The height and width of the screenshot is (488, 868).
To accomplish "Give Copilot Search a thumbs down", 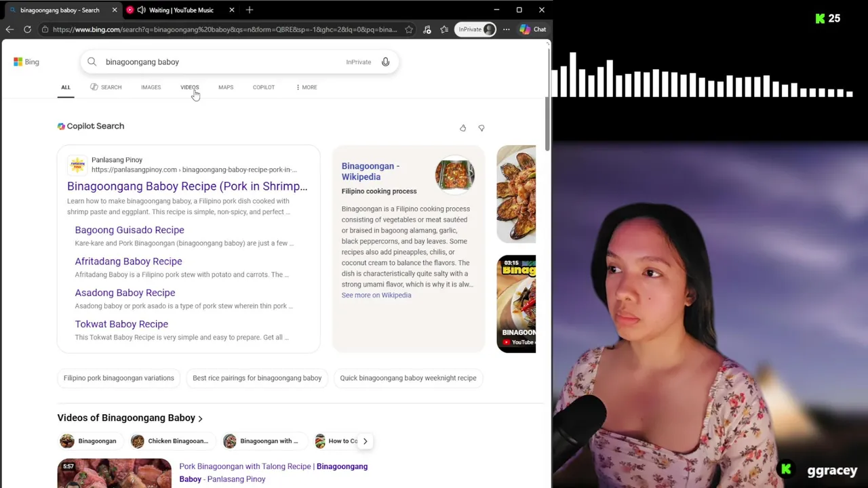I will [x=481, y=128].
